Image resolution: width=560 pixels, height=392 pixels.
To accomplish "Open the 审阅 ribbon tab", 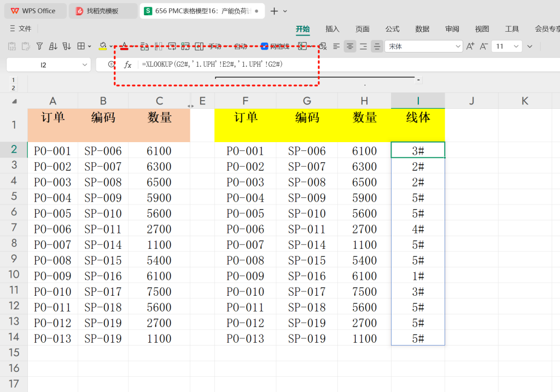I will [452, 29].
